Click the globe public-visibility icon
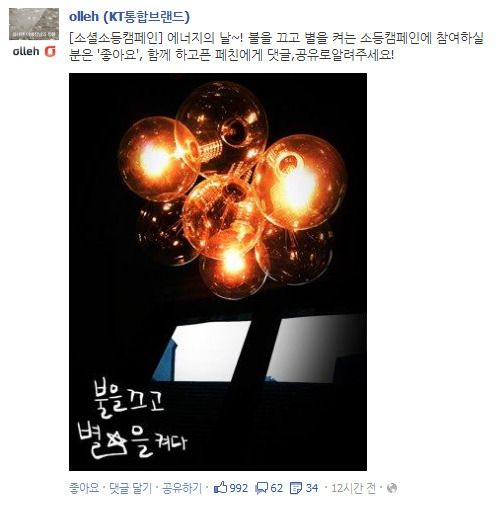This screenshot has width=501, height=506. 392,488
